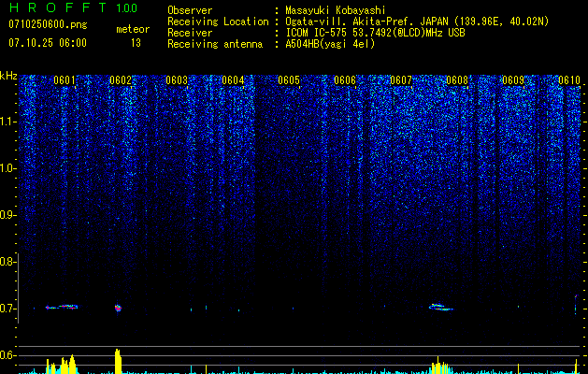Click the HROFFT 1.0.0 title text

(73, 7)
